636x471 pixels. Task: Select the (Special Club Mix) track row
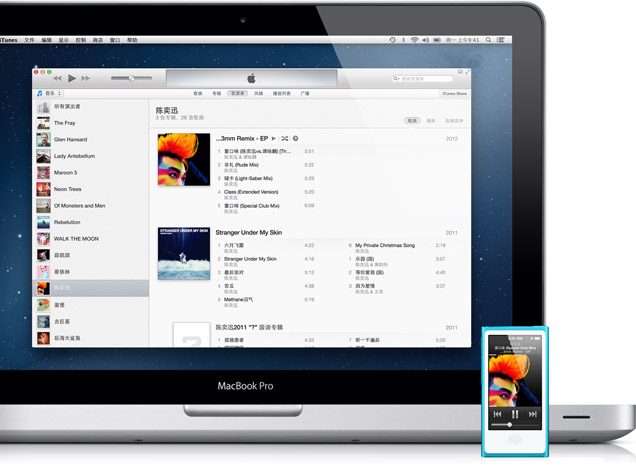[x=266, y=209]
